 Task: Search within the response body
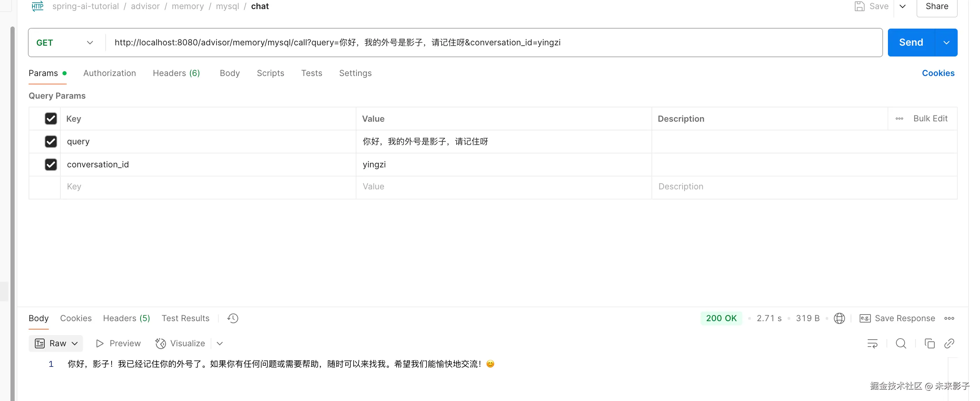[x=900, y=343]
